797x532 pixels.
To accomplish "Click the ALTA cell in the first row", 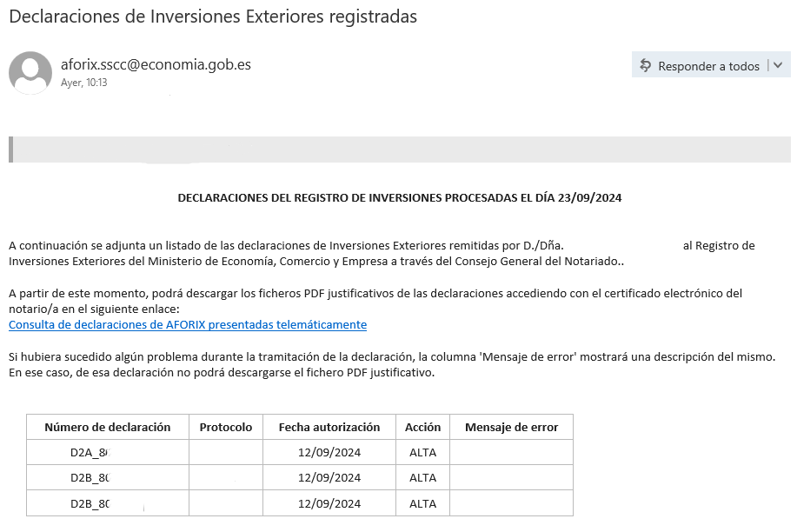I will point(423,452).
